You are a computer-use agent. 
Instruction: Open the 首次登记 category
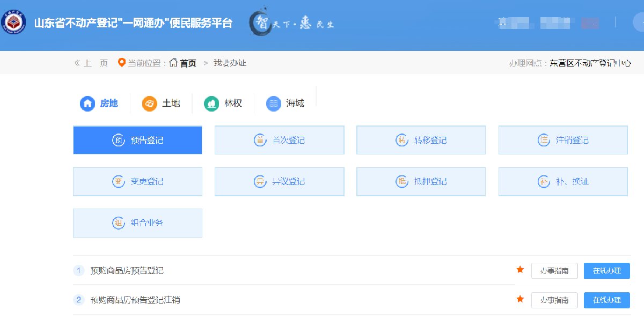coord(279,140)
